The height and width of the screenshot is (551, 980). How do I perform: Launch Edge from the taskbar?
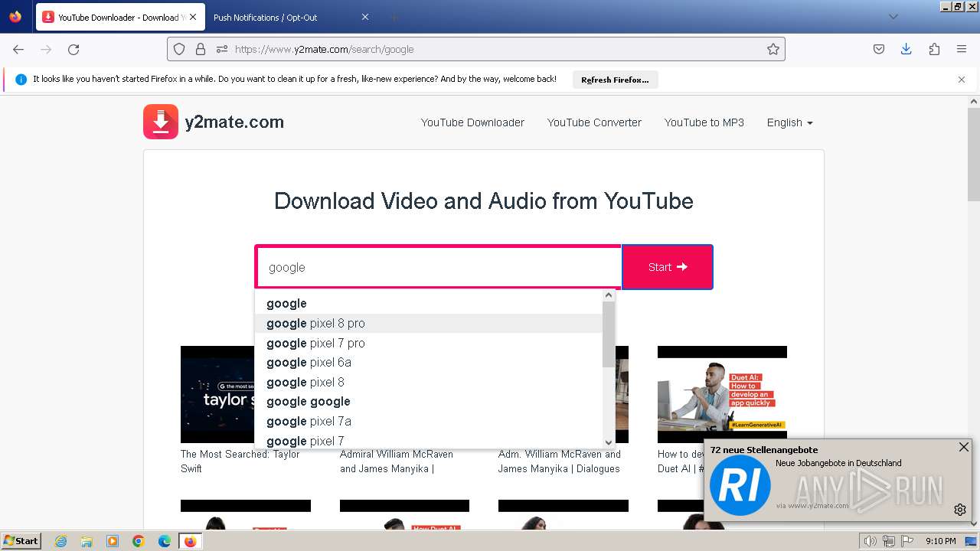pos(165,541)
